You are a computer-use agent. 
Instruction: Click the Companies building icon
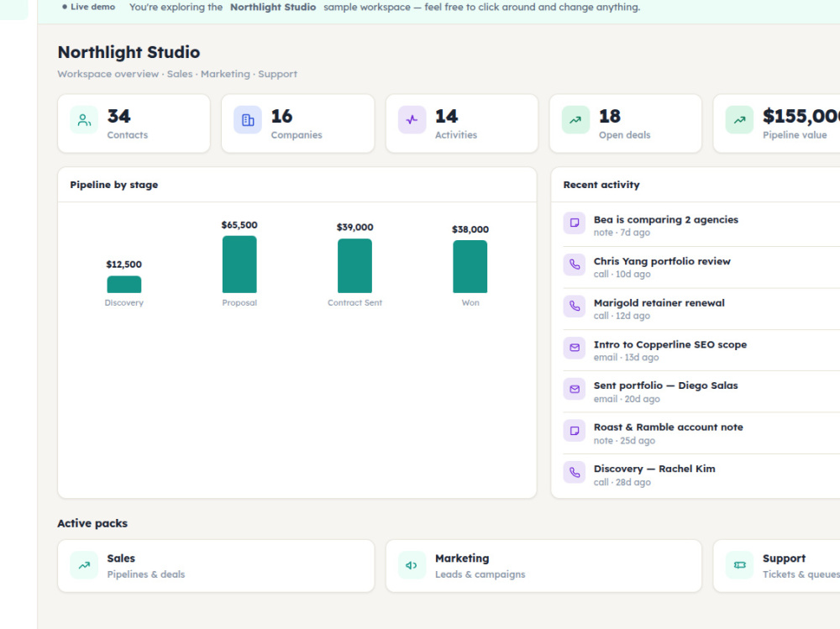tap(248, 120)
